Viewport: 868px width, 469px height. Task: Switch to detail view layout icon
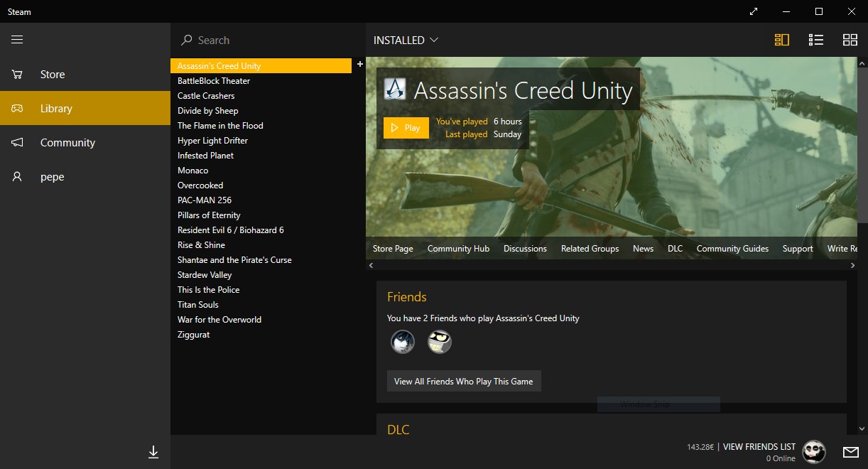[782, 40]
